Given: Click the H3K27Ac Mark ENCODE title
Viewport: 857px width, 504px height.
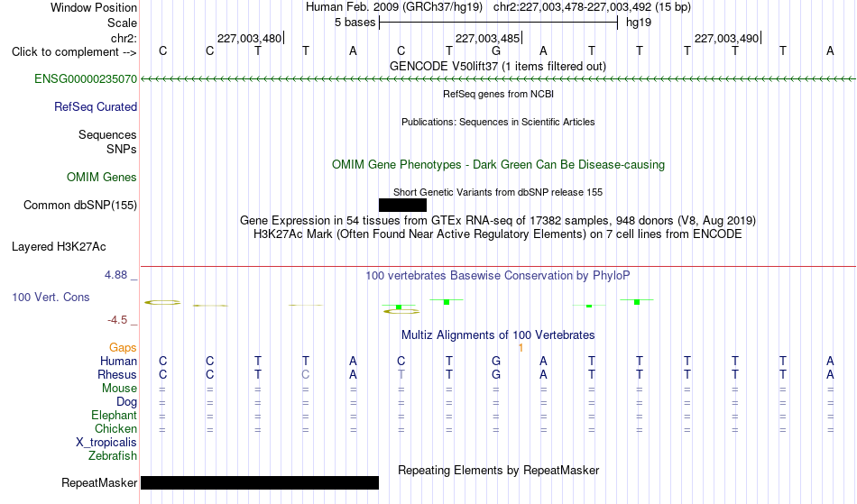Looking at the screenshot, I should (x=498, y=234).
